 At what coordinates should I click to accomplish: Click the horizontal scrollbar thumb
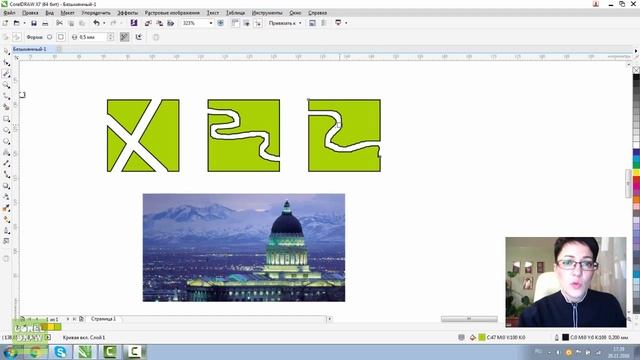[x=469, y=319]
